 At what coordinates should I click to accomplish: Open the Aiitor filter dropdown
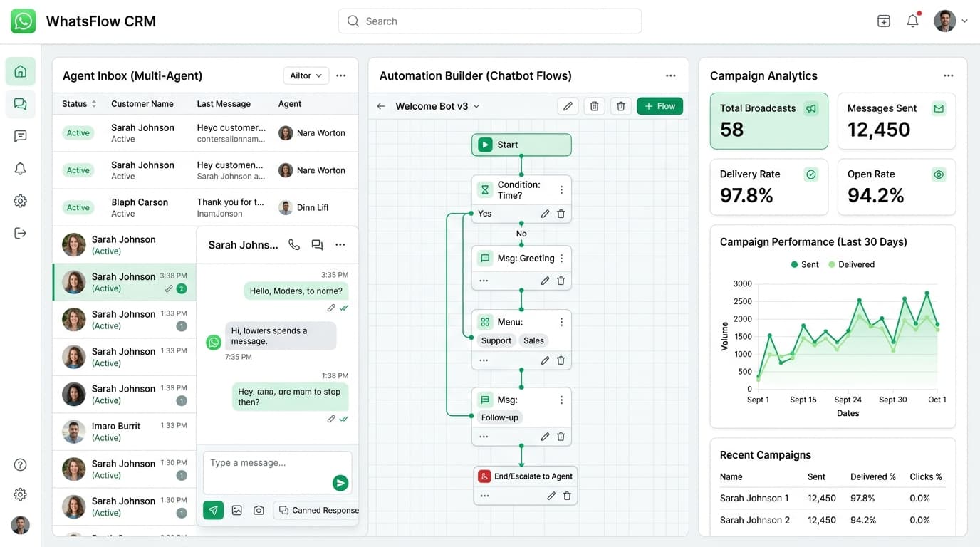coord(306,75)
